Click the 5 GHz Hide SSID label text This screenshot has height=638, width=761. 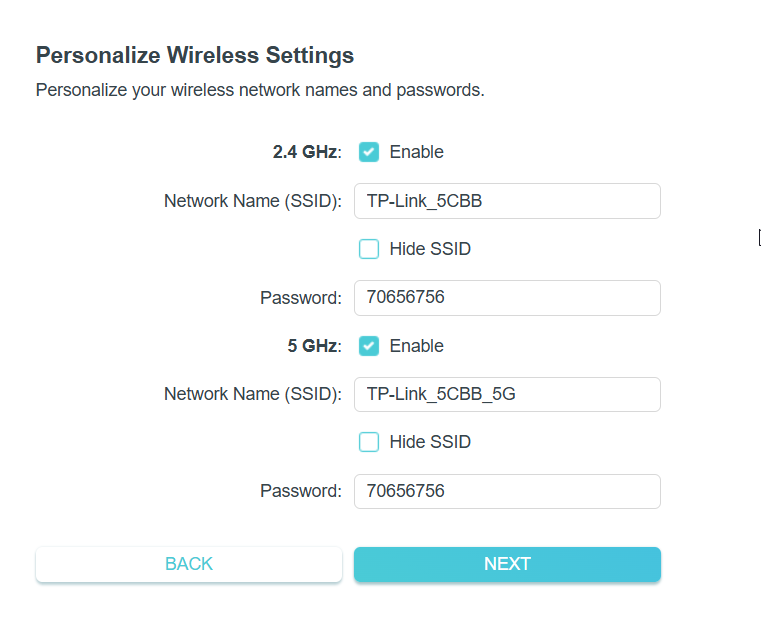tap(430, 442)
